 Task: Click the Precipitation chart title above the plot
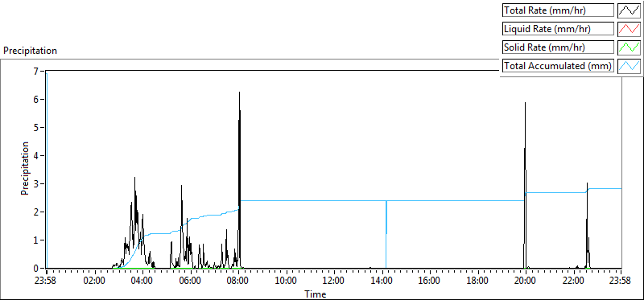pyautogui.click(x=30, y=51)
